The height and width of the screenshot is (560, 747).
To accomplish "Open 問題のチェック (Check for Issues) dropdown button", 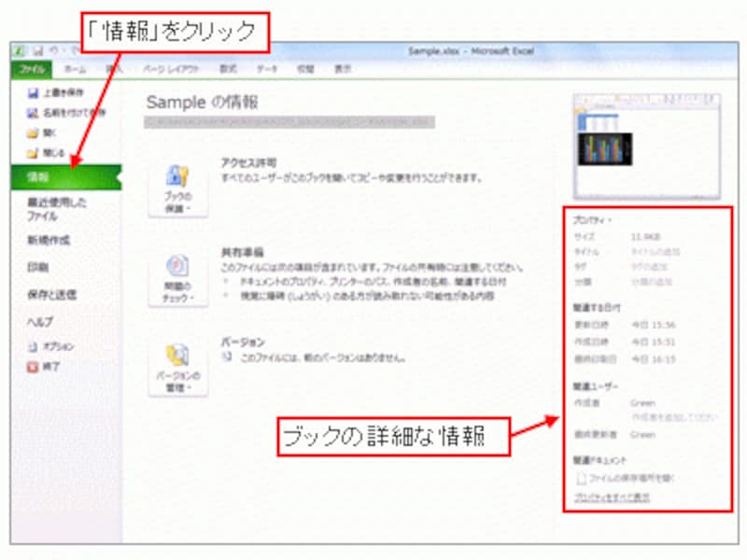I will 178,278.
